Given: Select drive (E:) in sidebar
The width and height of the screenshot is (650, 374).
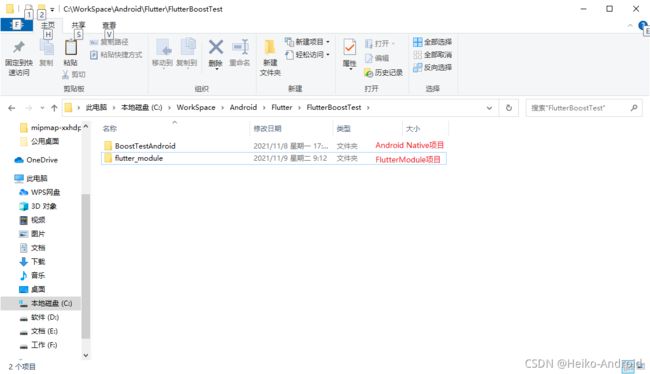Looking at the screenshot, I should (x=39, y=331).
